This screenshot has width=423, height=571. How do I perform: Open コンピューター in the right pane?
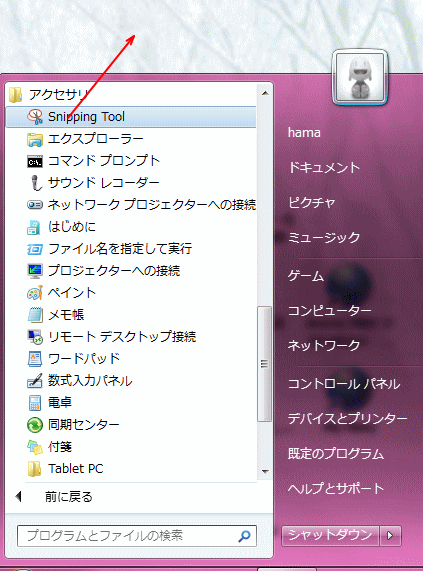click(329, 311)
